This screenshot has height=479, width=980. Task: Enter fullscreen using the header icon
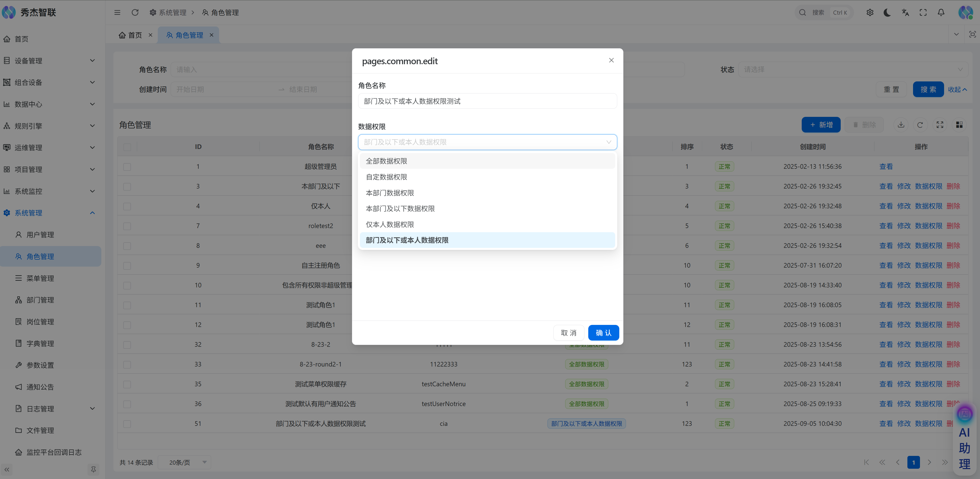pyautogui.click(x=923, y=13)
